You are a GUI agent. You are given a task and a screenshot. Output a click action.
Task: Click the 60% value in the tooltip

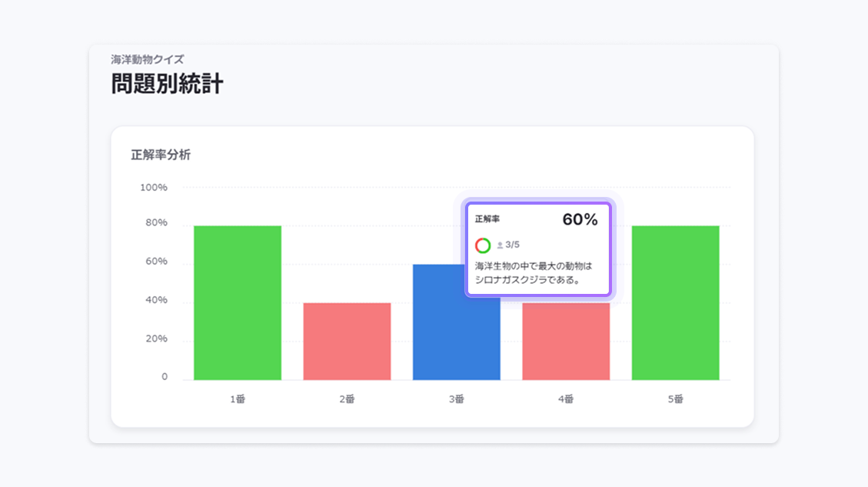(580, 220)
